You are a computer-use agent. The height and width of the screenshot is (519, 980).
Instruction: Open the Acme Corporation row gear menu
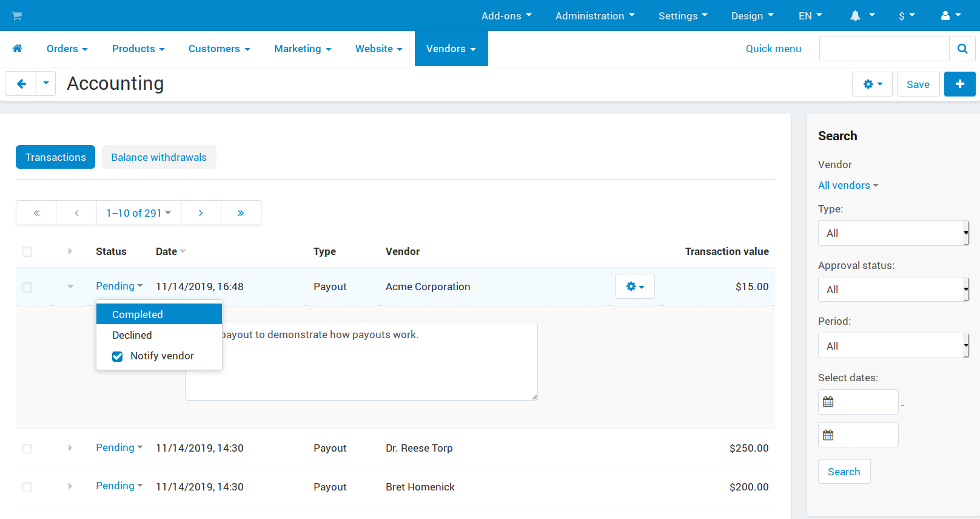click(x=635, y=287)
